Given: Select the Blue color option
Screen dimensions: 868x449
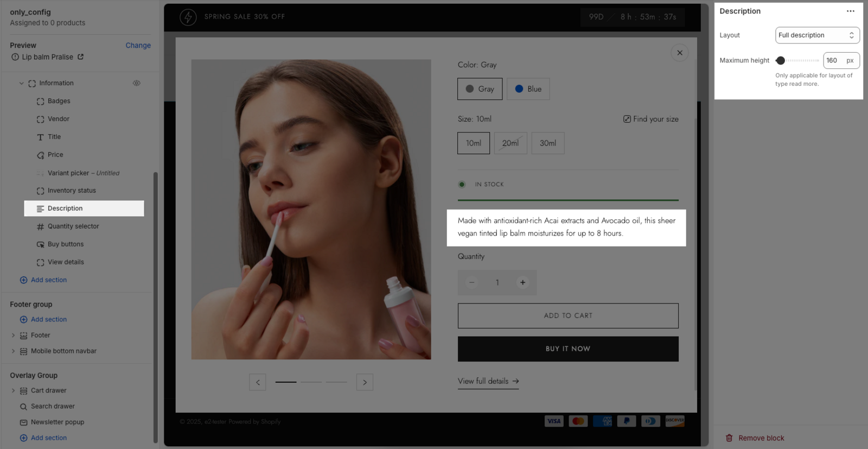Looking at the screenshot, I should [x=528, y=89].
